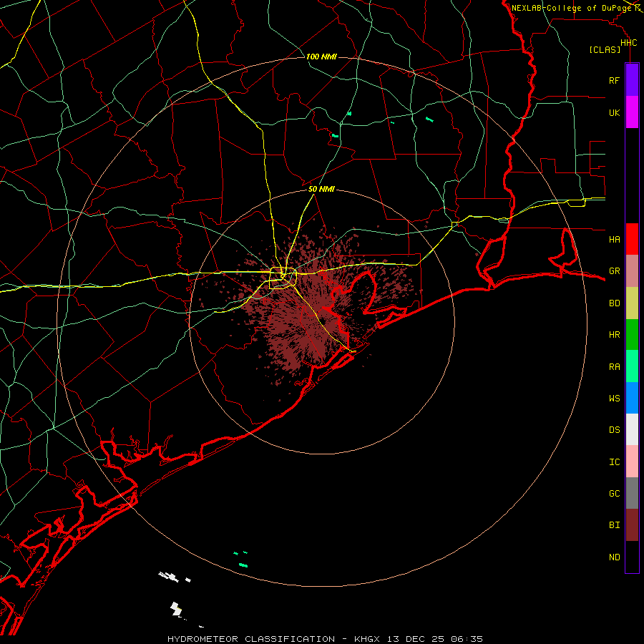644x644 pixels.
Task: Click the 'BD' legend label
Action: 614,303
